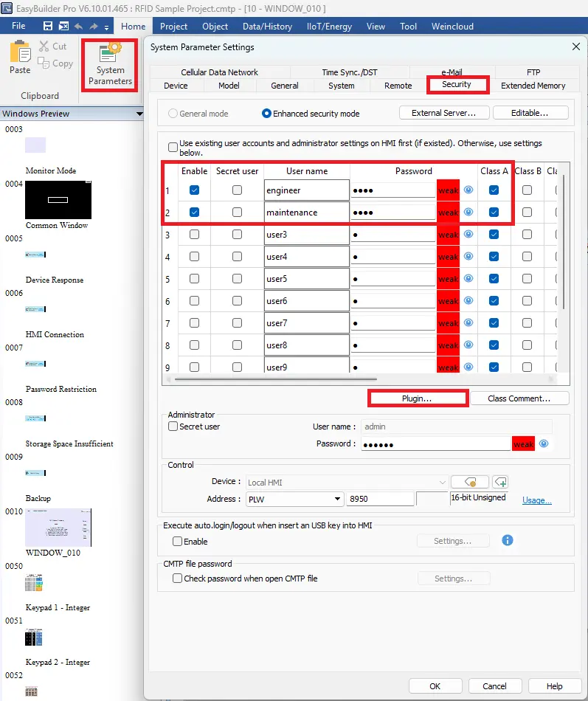
Task: Click the address value field 8950
Action: pyautogui.click(x=380, y=499)
